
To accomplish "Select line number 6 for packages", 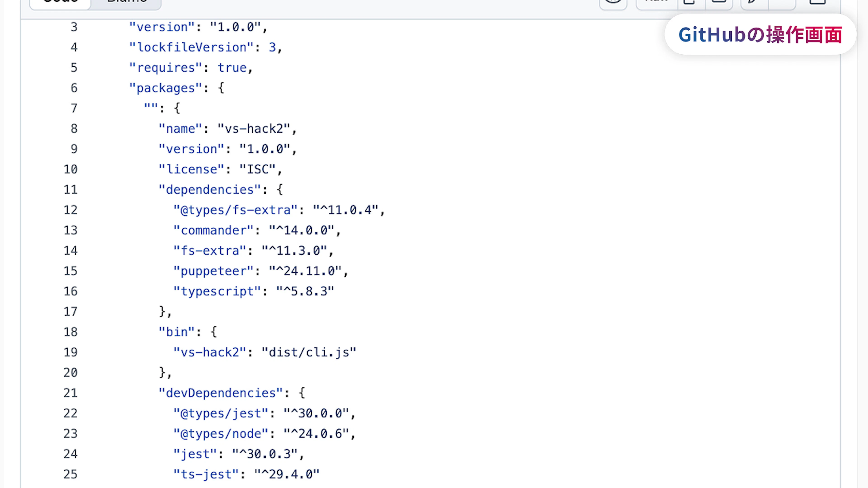I will coord(74,88).
